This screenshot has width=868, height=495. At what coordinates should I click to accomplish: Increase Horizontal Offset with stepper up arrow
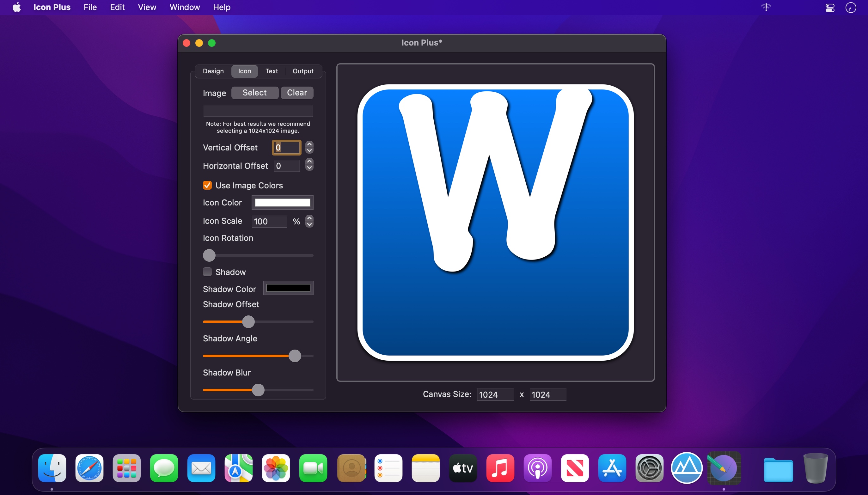coord(309,162)
